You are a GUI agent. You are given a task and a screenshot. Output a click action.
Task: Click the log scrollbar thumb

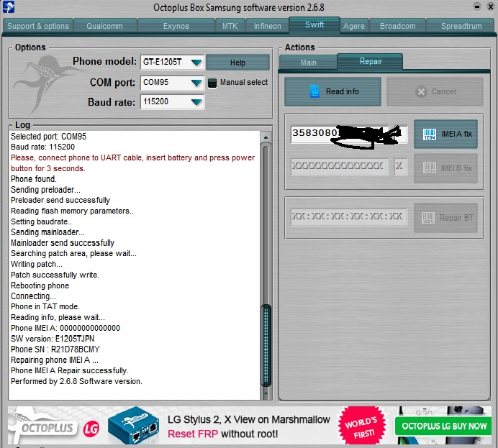click(x=266, y=345)
